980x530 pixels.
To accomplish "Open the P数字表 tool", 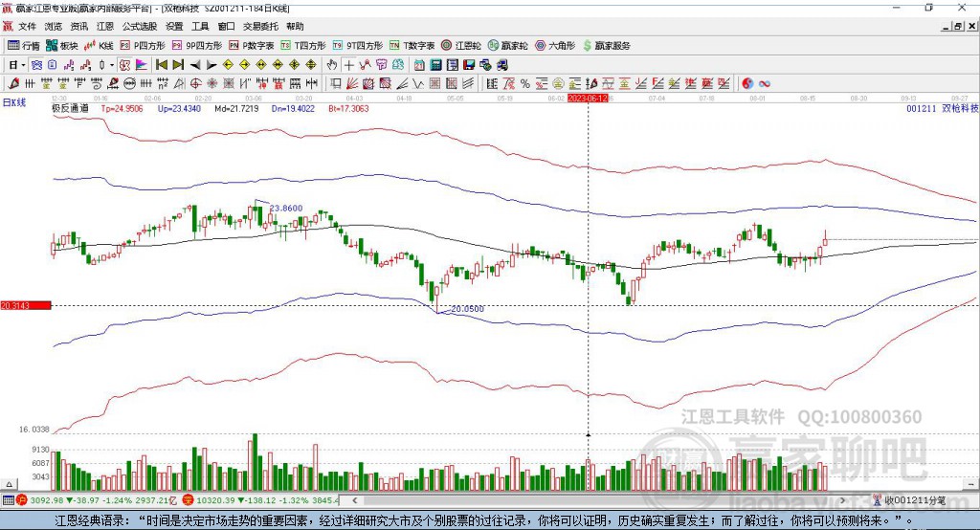I will point(252,46).
